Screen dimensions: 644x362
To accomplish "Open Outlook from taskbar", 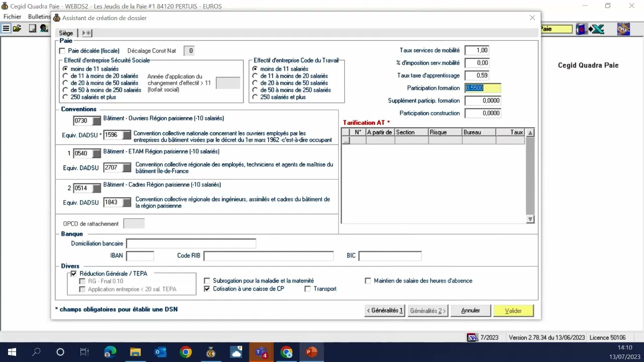I will tap(160, 352).
